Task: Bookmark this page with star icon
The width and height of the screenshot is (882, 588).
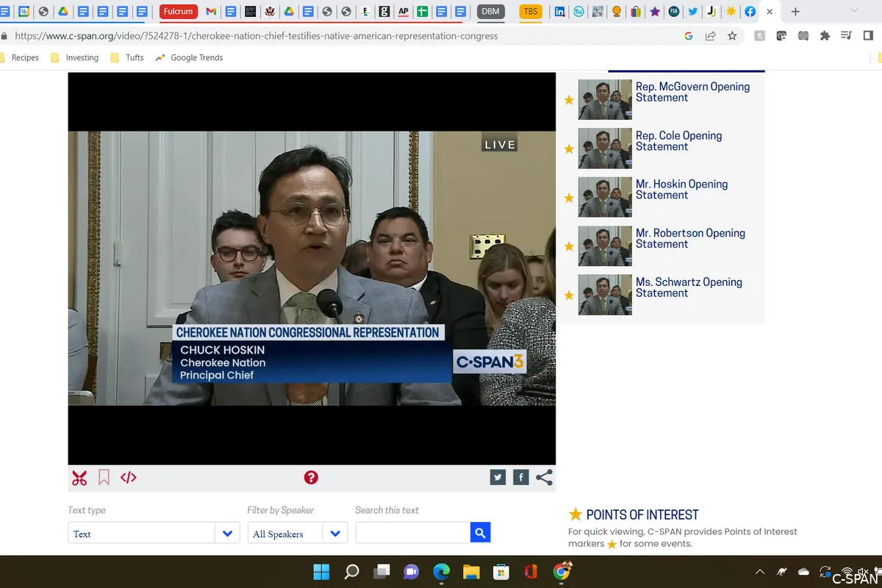Action: (732, 35)
